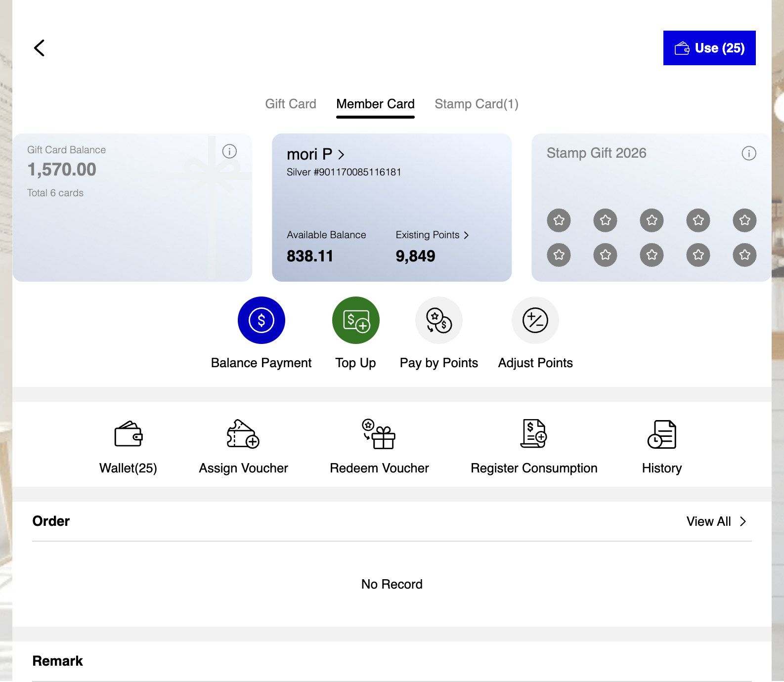Screen dimensions: 784x682
Task: Choose the Pay by Points icon
Action: [x=439, y=320]
